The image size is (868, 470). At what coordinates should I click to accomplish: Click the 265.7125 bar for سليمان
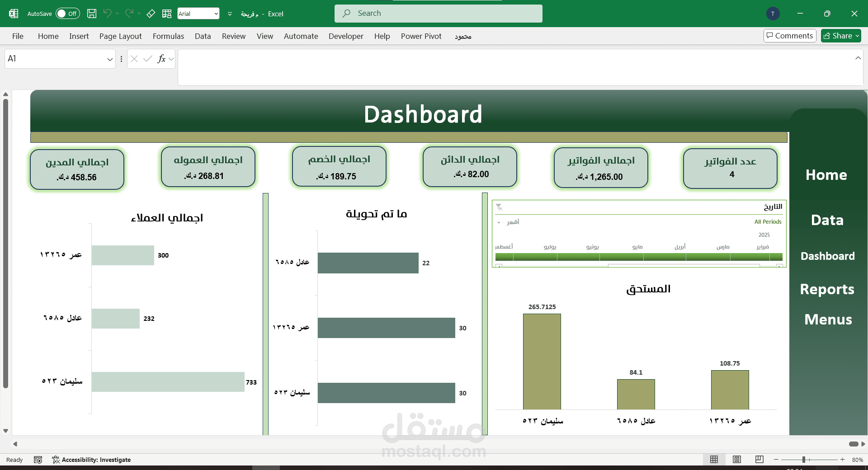coord(542,362)
